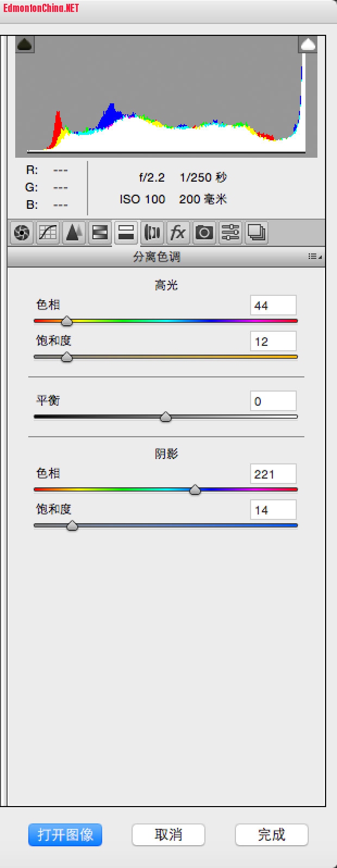The height and width of the screenshot is (868, 337).
Task: Switch to the Tone Curve panel
Action: coord(48,233)
